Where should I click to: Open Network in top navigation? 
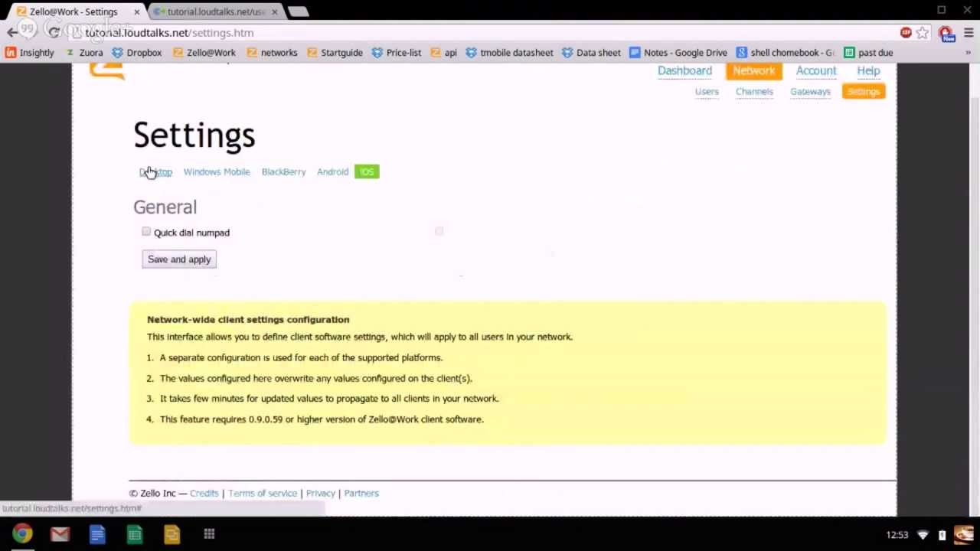754,70
